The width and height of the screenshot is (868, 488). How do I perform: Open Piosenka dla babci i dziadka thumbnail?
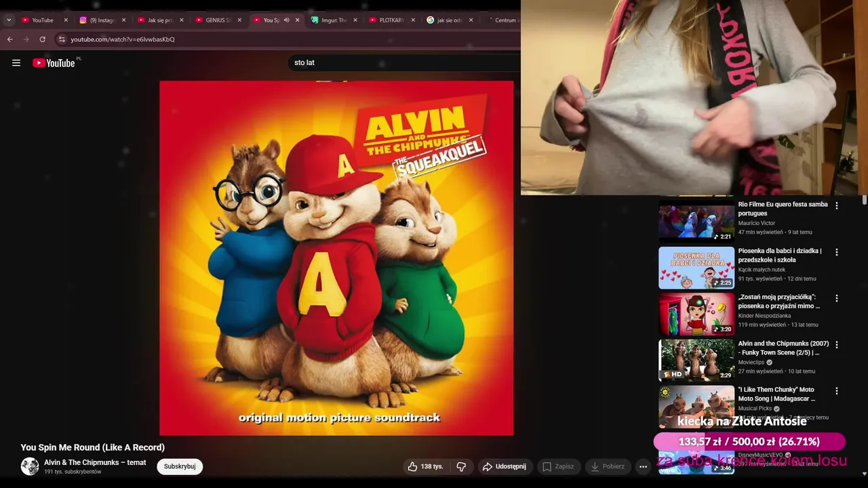(x=696, y=268)
